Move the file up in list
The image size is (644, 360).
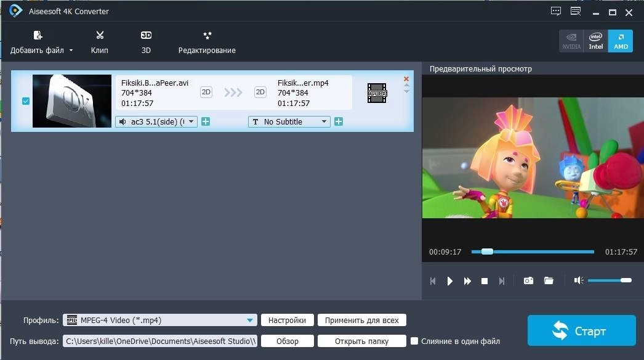[x=406, y=86]
